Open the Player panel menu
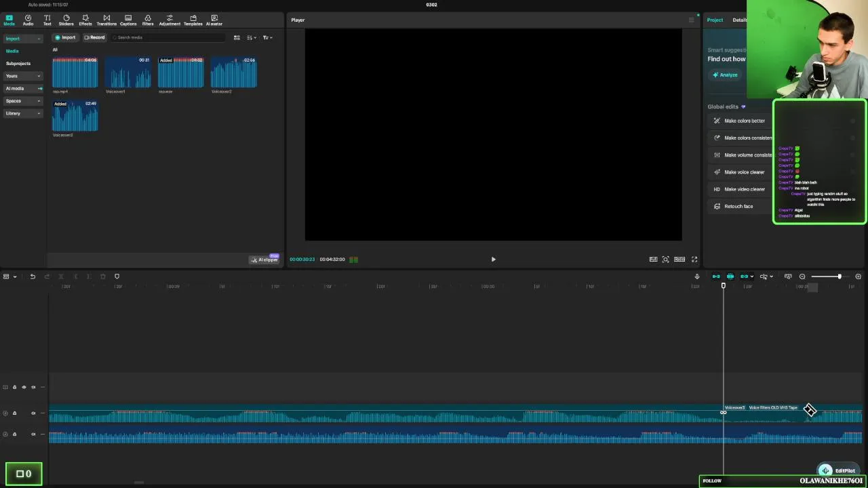Image resolution: width=868 pixels, height=488 pixels. tap(691, 20)
